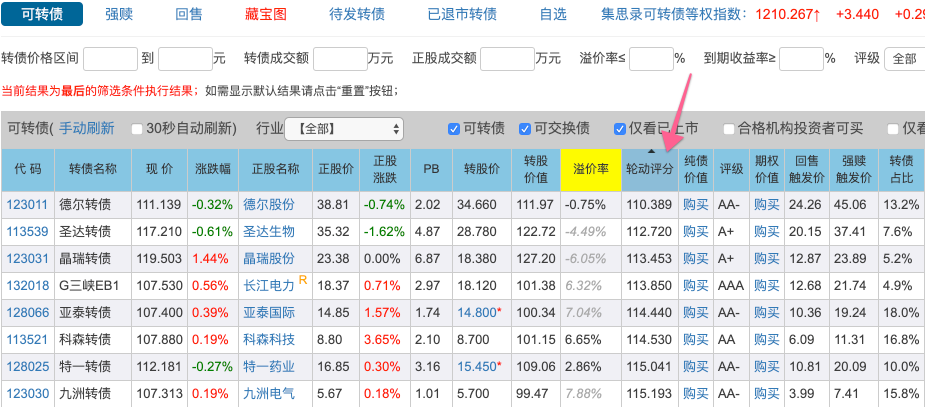The width and height of the screenshot is (925, 407).
Task: Open bond code 128066 link
Action: 27,313
